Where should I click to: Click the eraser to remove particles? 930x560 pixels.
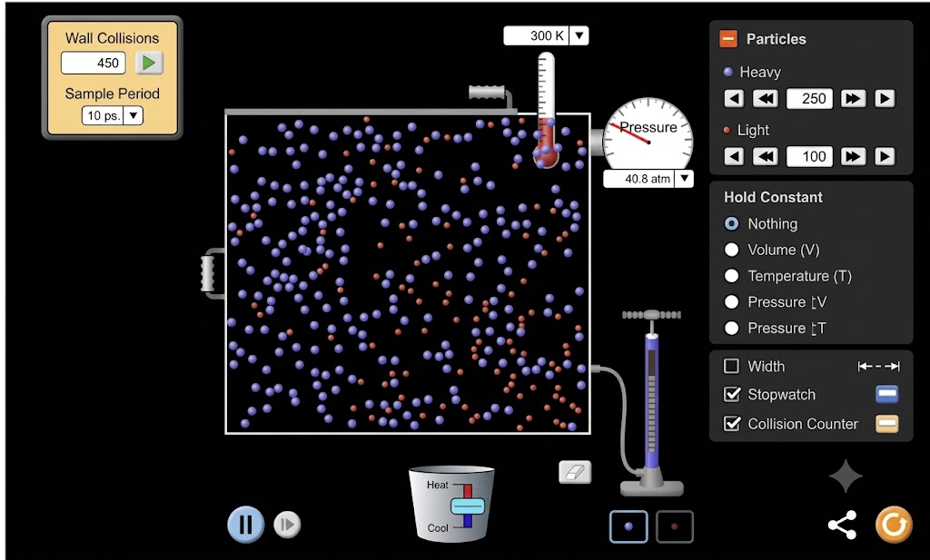[575, 472]
